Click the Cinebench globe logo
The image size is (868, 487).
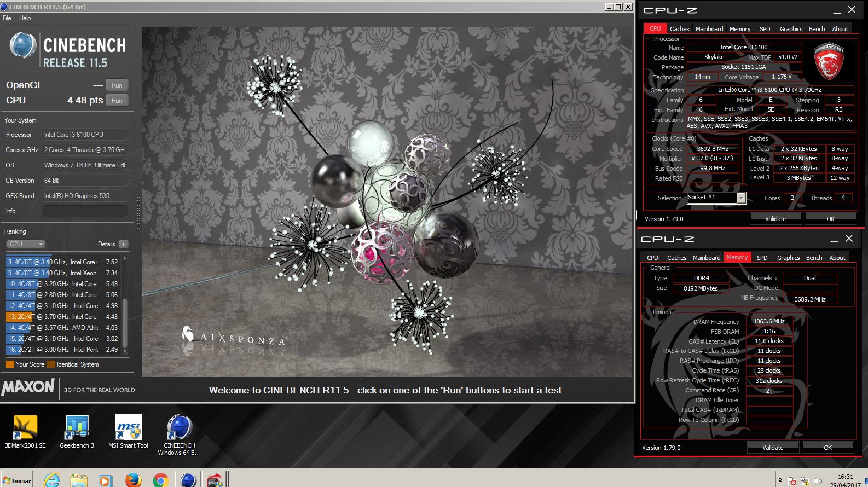tap(23, 46)
